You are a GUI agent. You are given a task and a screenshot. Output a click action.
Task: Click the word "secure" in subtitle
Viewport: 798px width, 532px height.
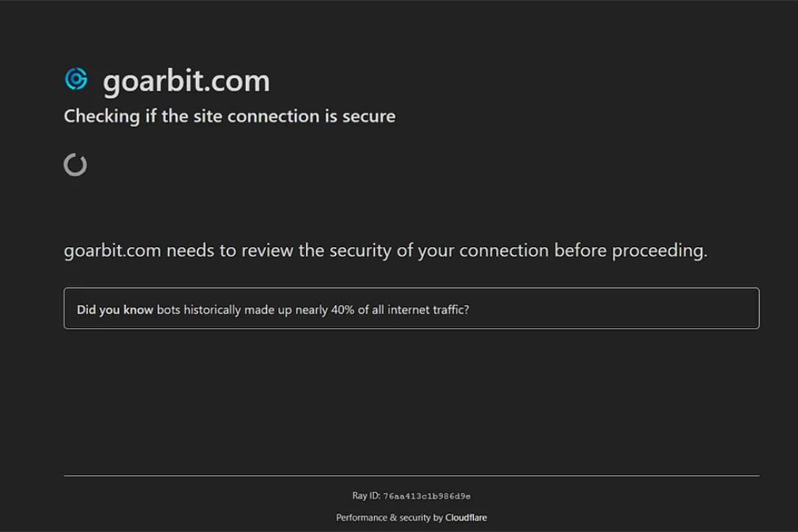tap(368, 117)
